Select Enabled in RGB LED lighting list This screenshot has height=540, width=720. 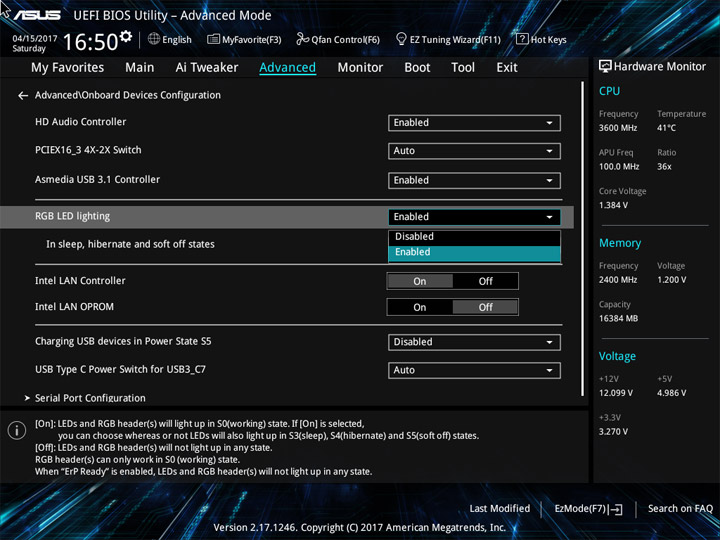click(x=474, y=252)
